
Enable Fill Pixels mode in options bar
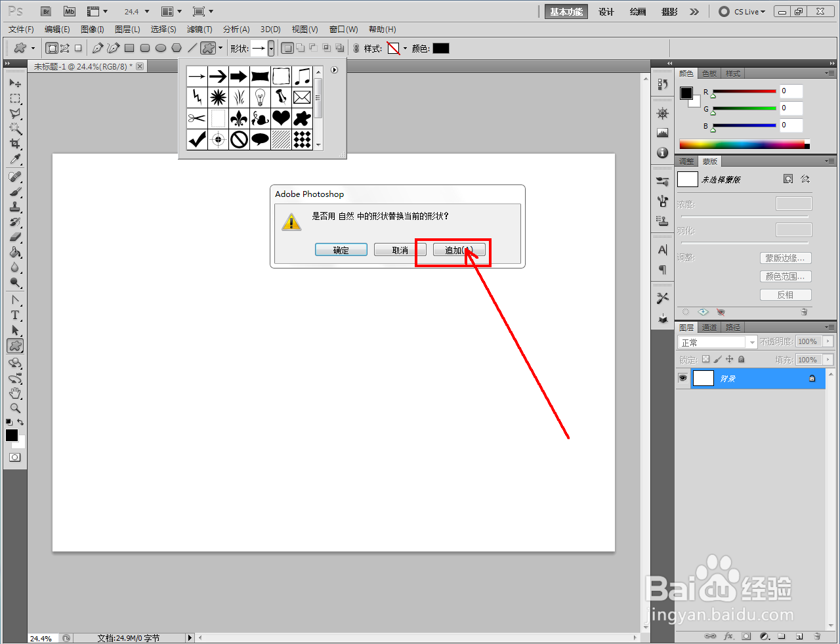[78, 48]
